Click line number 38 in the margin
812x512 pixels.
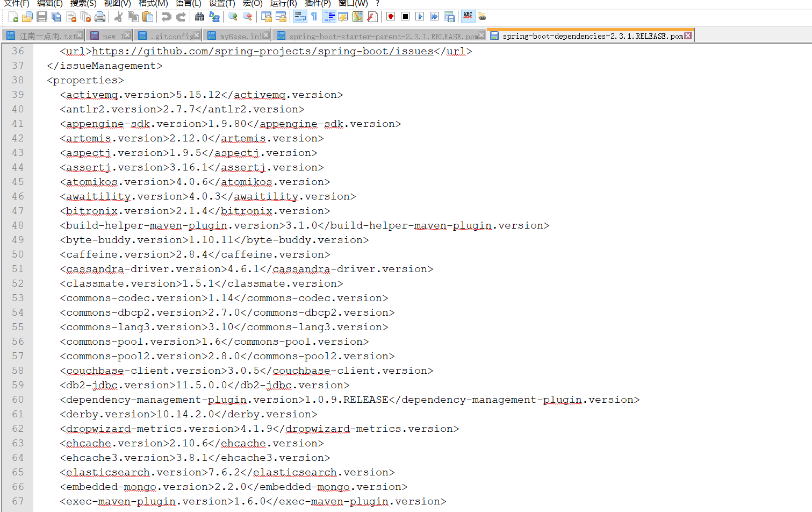tap(18, 80)
